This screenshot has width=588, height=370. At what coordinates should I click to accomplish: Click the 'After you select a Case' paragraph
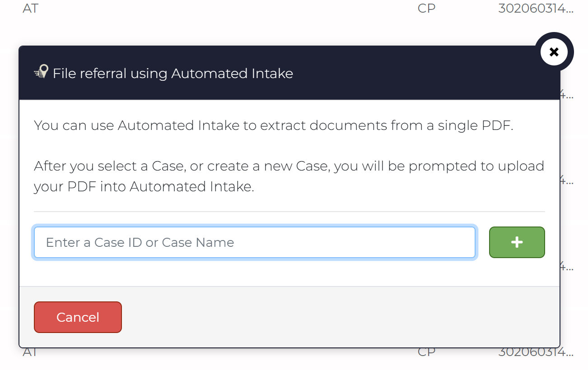pos(289,176)
